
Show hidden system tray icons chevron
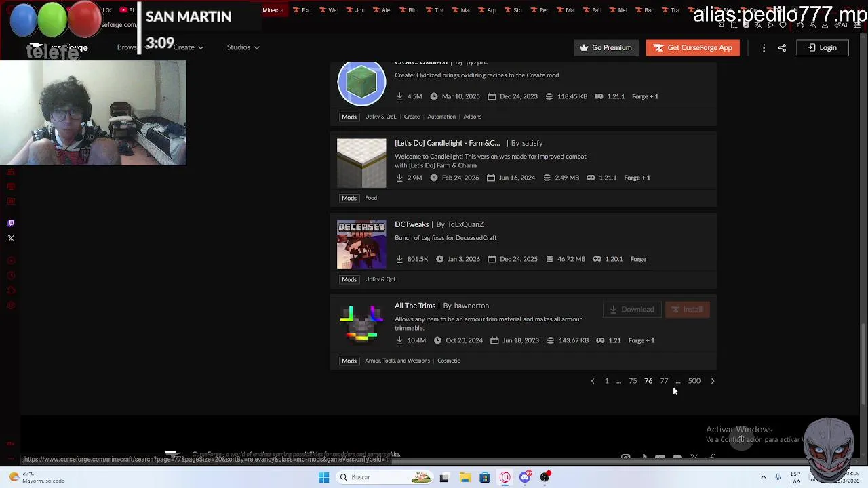(x=763, y=477)
